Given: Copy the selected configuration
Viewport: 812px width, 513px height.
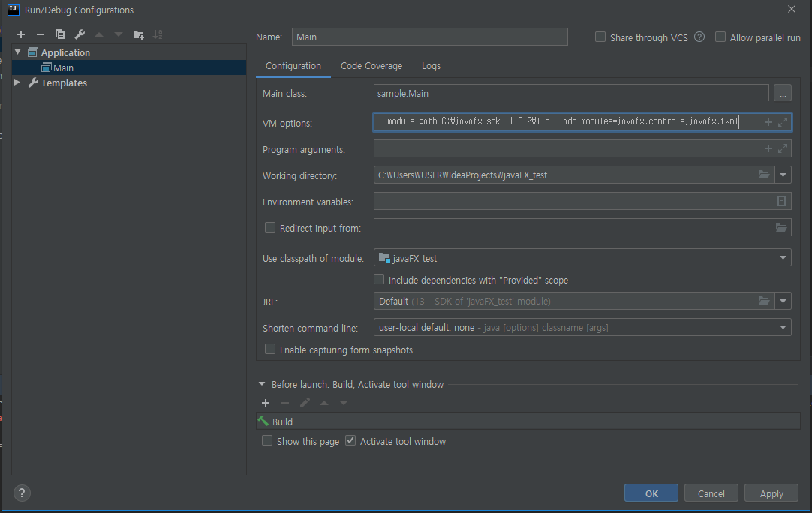Looking at the screenshot, I should coord(60,34).
